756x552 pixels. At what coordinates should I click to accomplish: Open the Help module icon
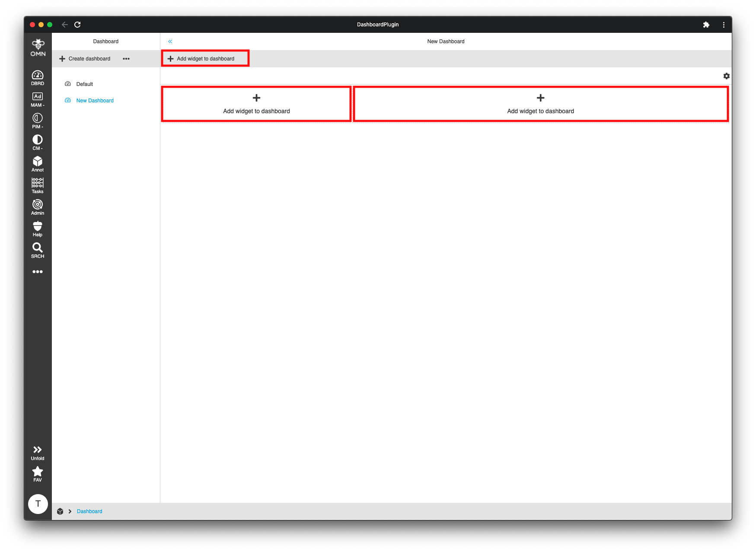(x=38, y=228)
